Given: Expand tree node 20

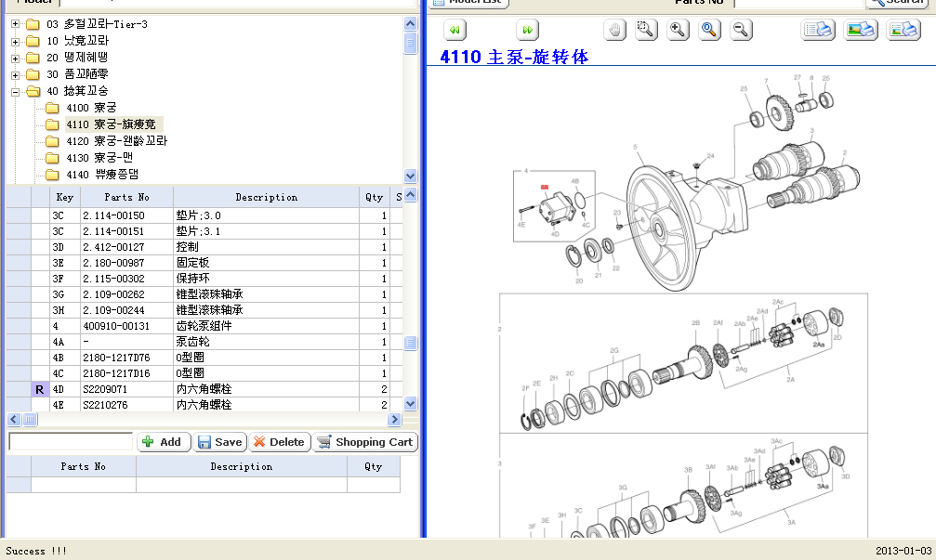Looking at the screenshot, I should (x=15, y=58).
